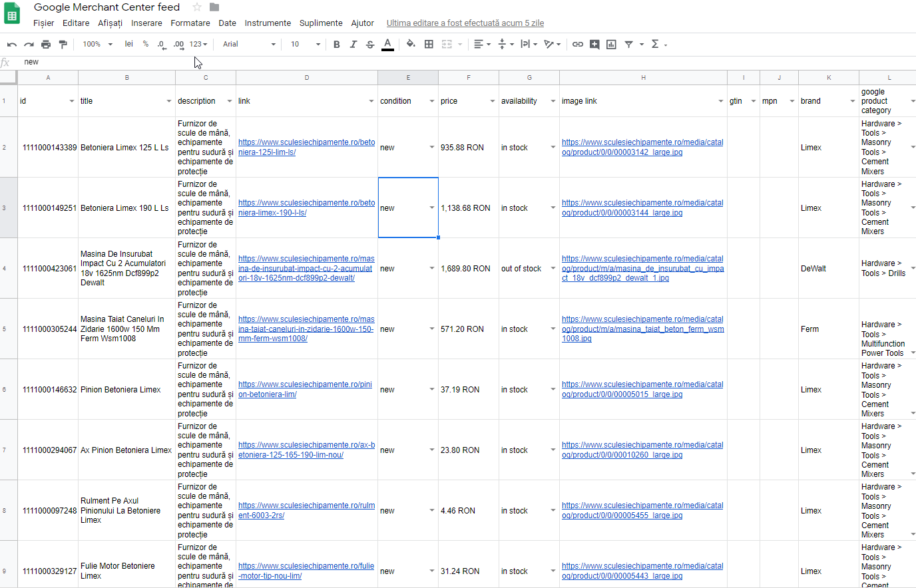Increase decimal places
Image resolution: width=916 pixels, height=588 pixels.
point(178,45)
